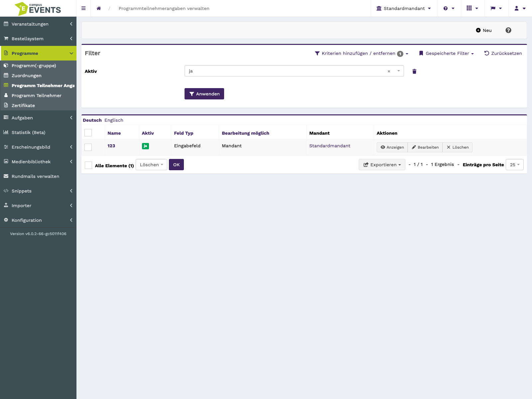Expand Kriterien hinzufügen / entfernen menu

pyautogui.click(x=362, y=54)
